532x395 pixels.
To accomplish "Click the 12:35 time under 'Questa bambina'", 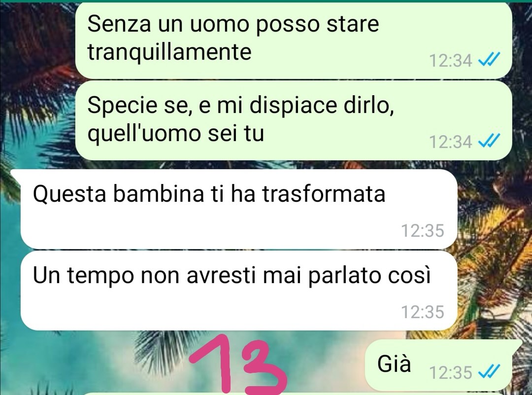I will click(x=423, y=230).
